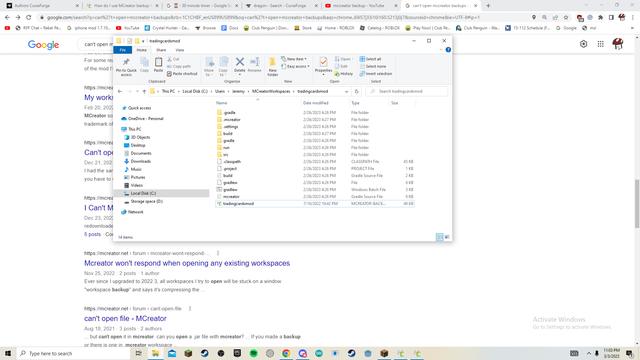The height and width of the screenshot is (360, 640).
Task: Open the New item dropdown
Action: coord(294,59)
